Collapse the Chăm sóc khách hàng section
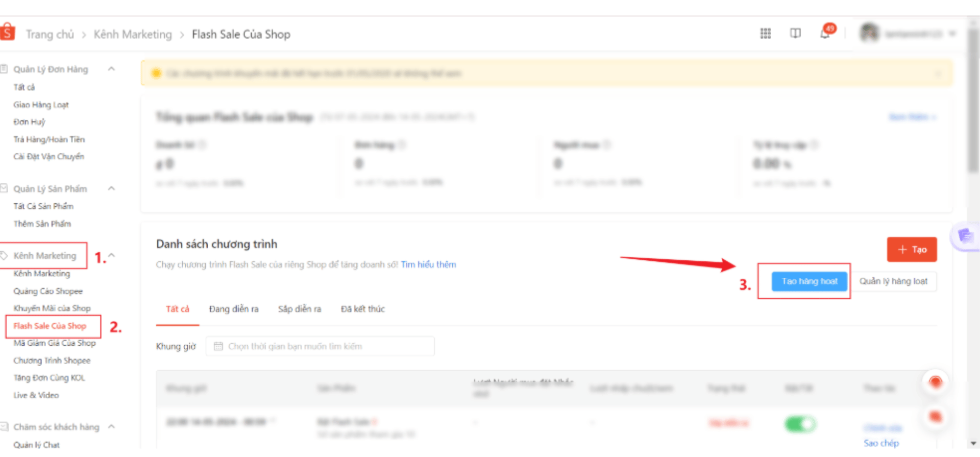 point(111,426)
